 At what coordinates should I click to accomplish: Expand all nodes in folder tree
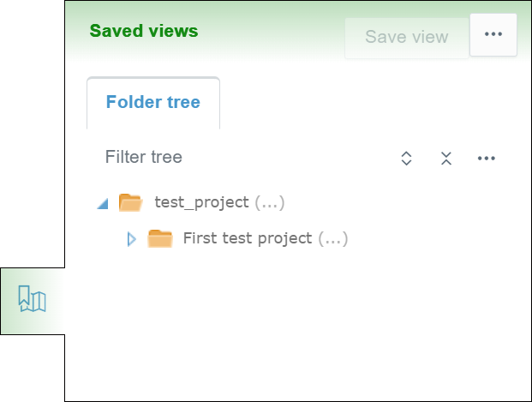tap(406, 158)
